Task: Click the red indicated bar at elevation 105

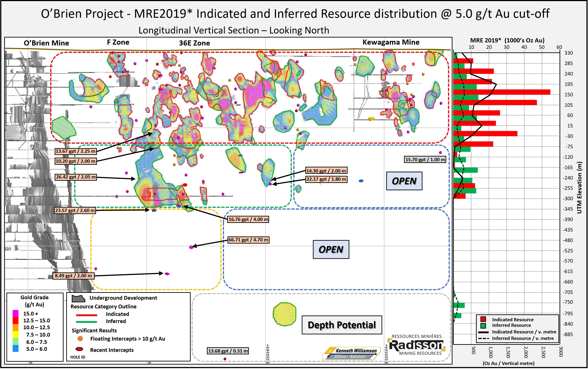Action: [x=495, y=102]
